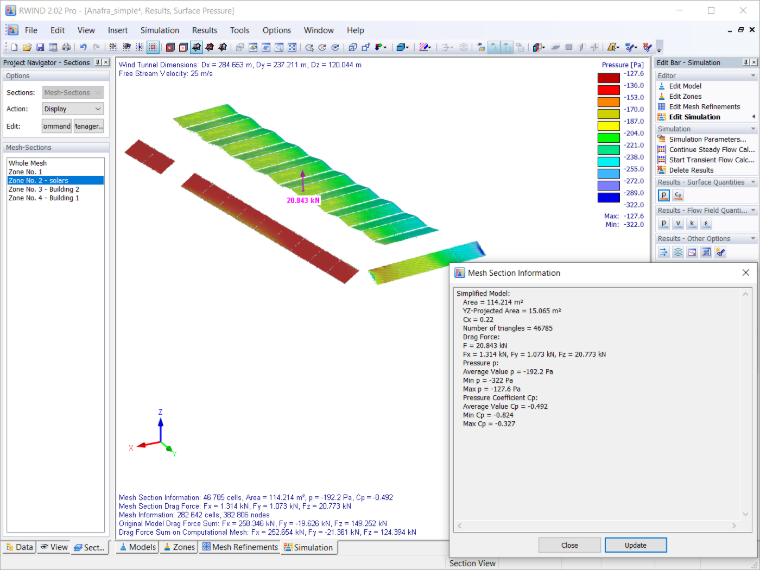Click the Print Preview toolbar icon
760x570 pixels.
pos(53,47)
